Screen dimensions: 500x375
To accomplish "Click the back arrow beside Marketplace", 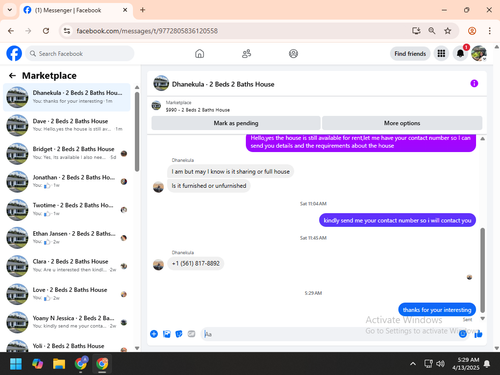I will tap(12, 76).
